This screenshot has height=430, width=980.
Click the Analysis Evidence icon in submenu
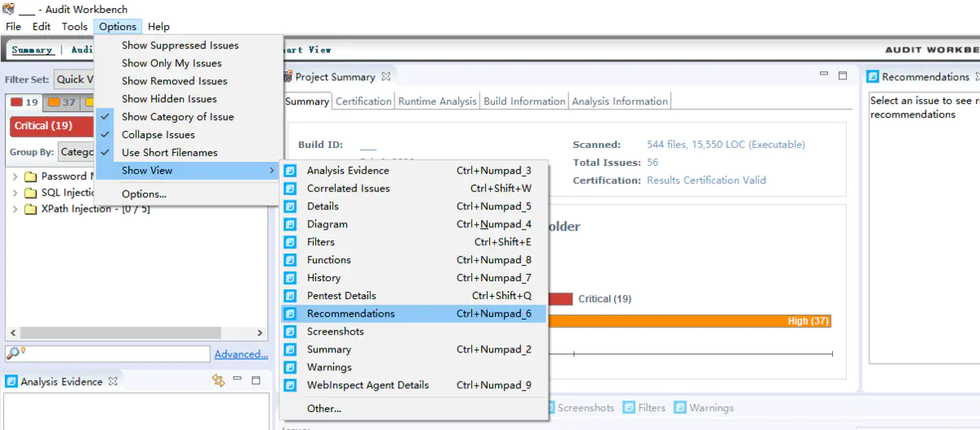pos(290,171)
